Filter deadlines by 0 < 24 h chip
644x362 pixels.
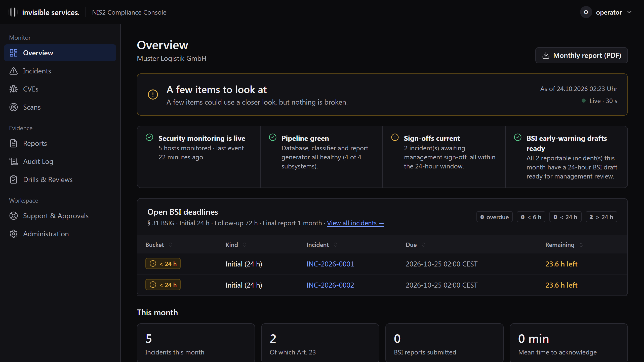tap(565, 217)
